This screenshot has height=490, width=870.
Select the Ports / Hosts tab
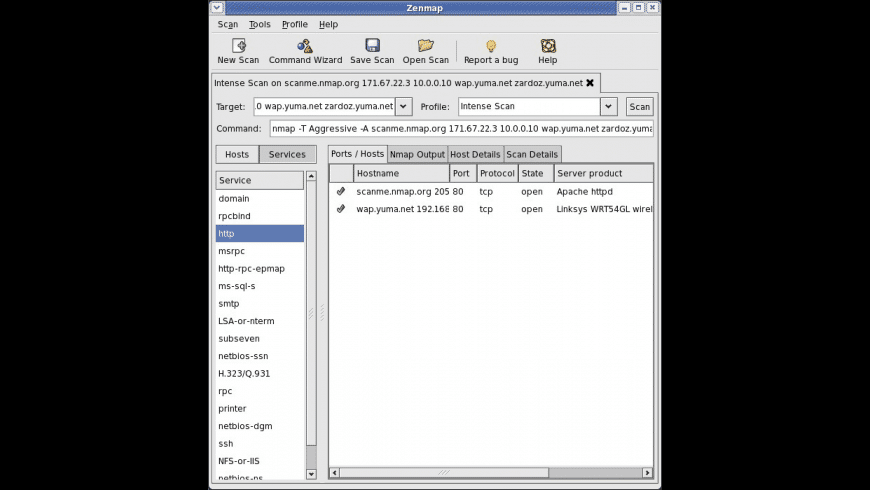pos(357,154)
